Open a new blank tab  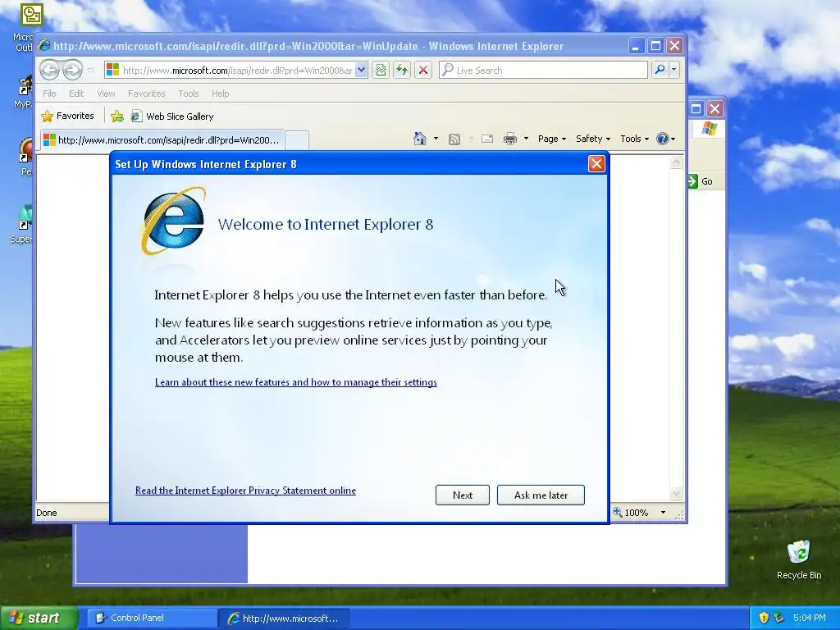click(297, 140)
